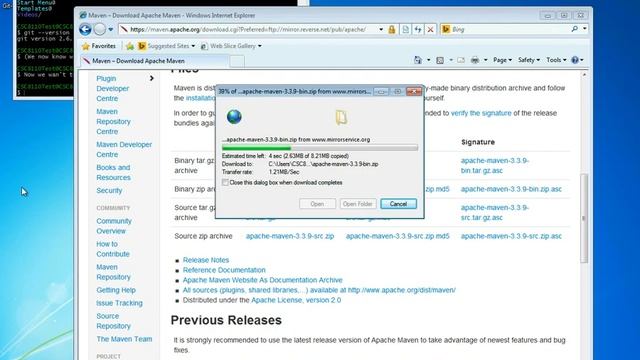The width and height of the screenshot is (640, 360).
Task: Open apache-maven-3.3.9-bin.tar.gz.asc link
Action: (495, 165)
